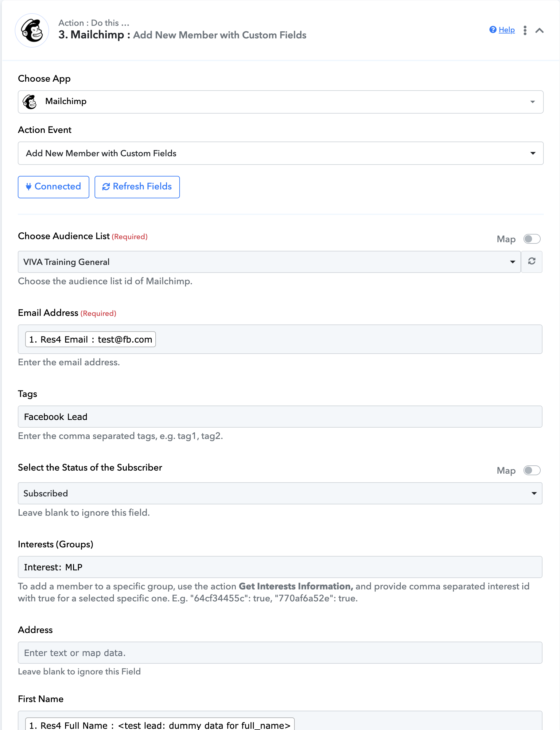The height and width of the screenshot is (730, 560).
Task: Click the Res4 Email mapped value chip
Action: click(x=90, y=339)
